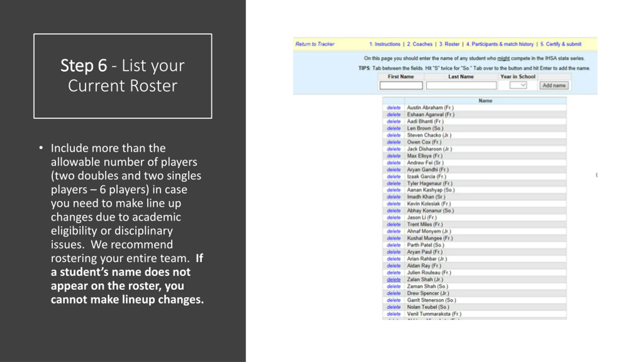Click the Add name button
Screen dimensions: 644x362
point(554,85)
